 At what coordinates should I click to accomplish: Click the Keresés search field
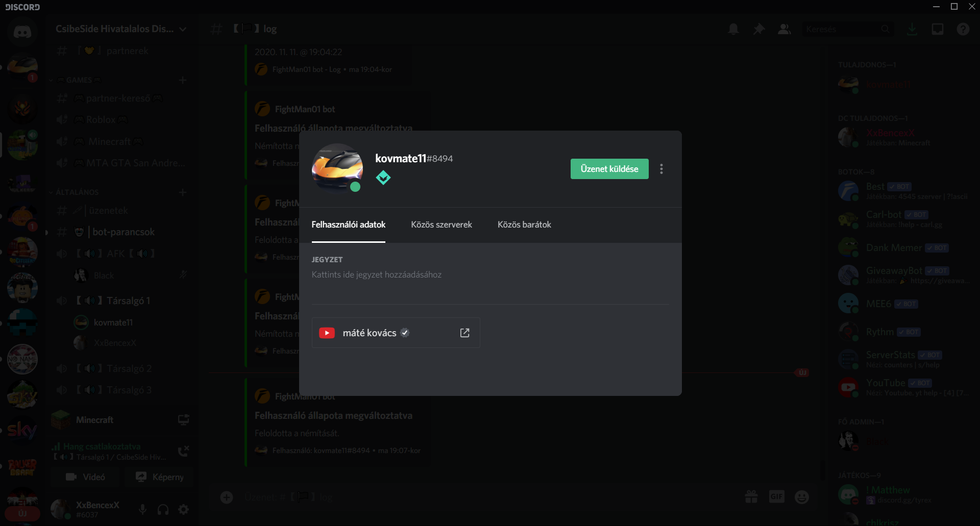click(x=847, y=29)
